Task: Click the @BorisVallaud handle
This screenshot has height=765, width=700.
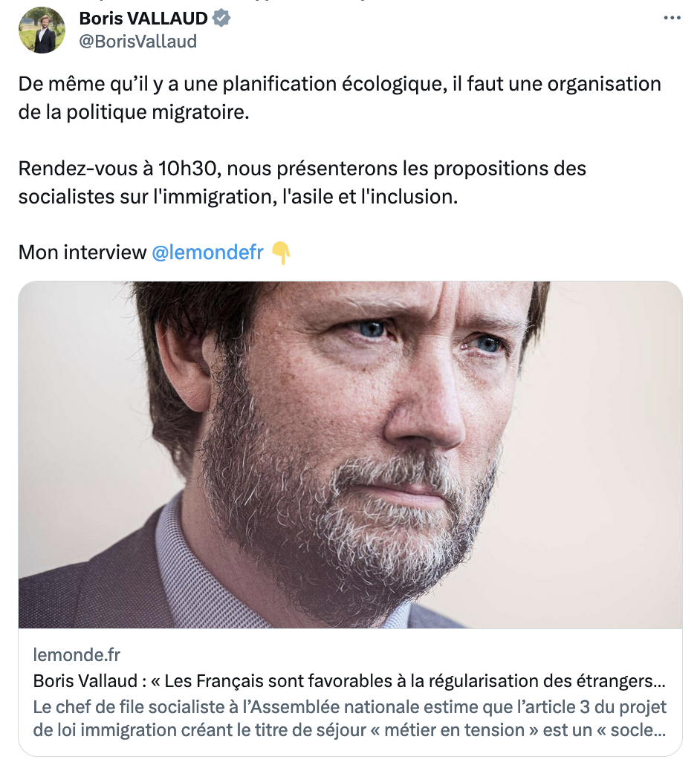Action: coord(137,42)
